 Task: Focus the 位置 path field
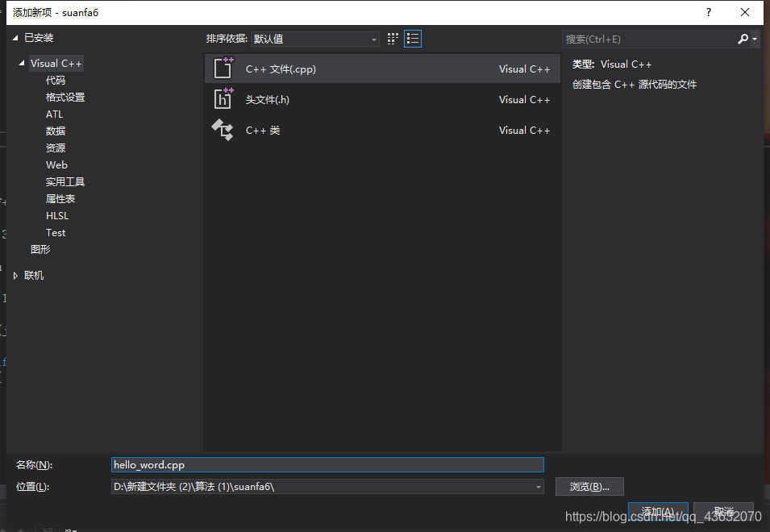(x=327, y=487)
